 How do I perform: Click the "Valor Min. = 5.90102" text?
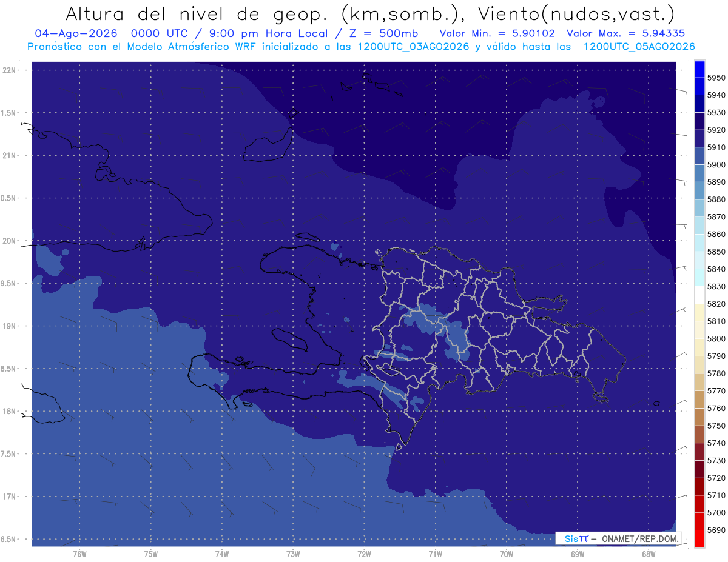(x=497, y=33)
